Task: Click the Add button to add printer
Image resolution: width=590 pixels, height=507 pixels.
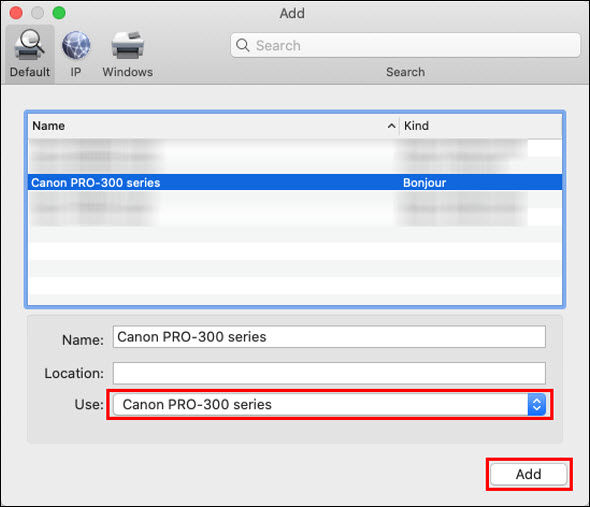Action: [x=529, y=474]
